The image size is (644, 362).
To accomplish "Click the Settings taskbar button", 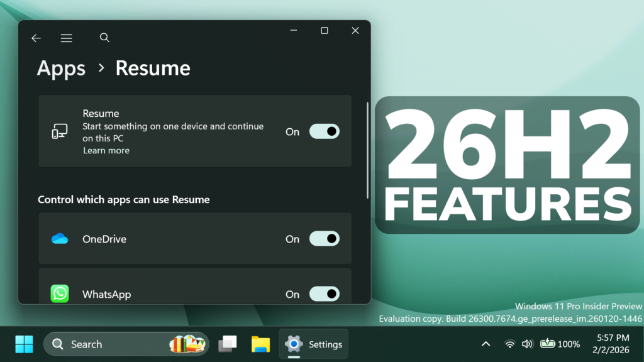I will coord(313,344).
